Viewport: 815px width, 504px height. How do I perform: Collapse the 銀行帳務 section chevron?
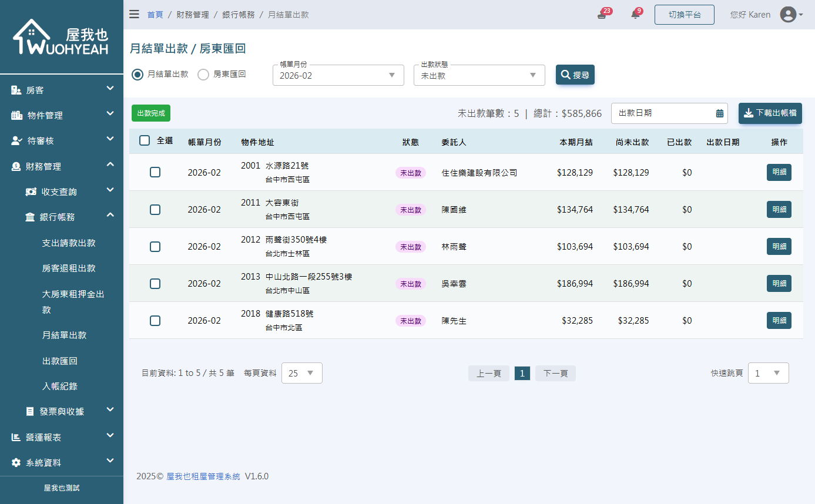coord(110,215)
